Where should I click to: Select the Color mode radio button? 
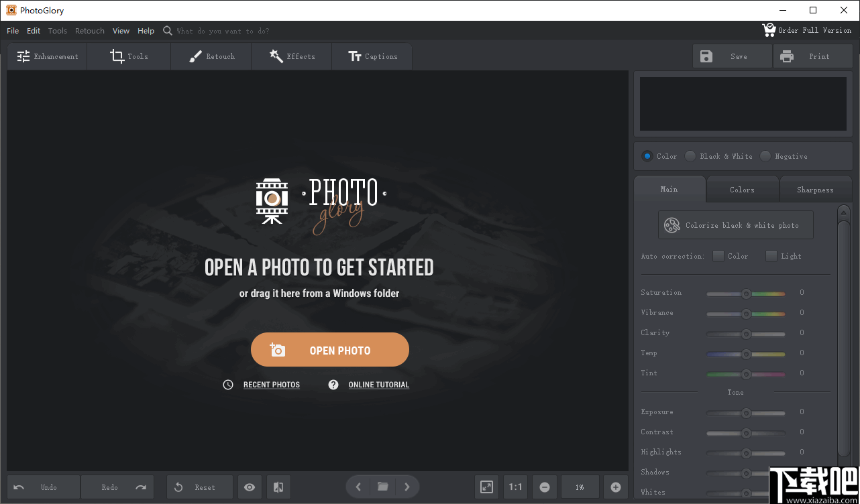point(647,156)
